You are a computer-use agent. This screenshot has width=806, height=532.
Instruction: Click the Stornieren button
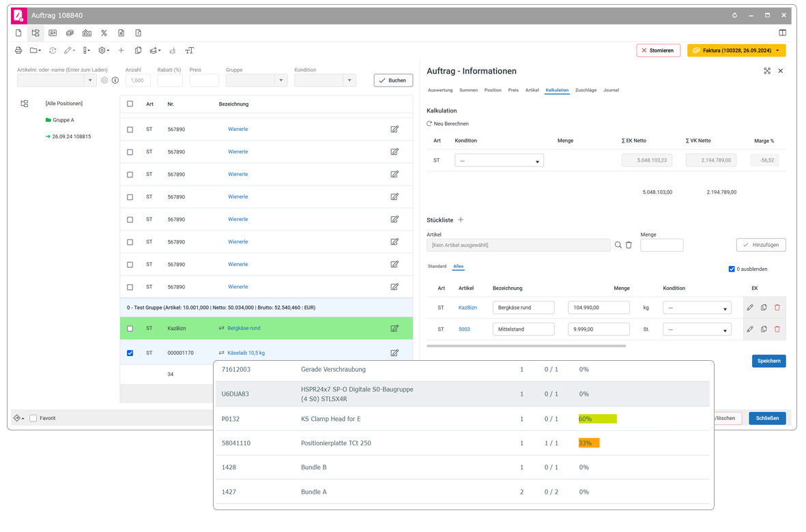(x=658, y=50)
